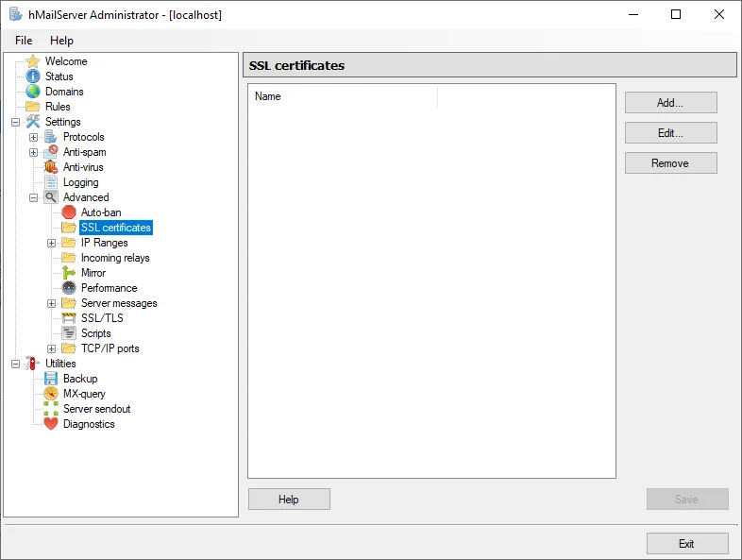Expand the Anti-spam tree node

pyautogui.click(x=34, y=152)
